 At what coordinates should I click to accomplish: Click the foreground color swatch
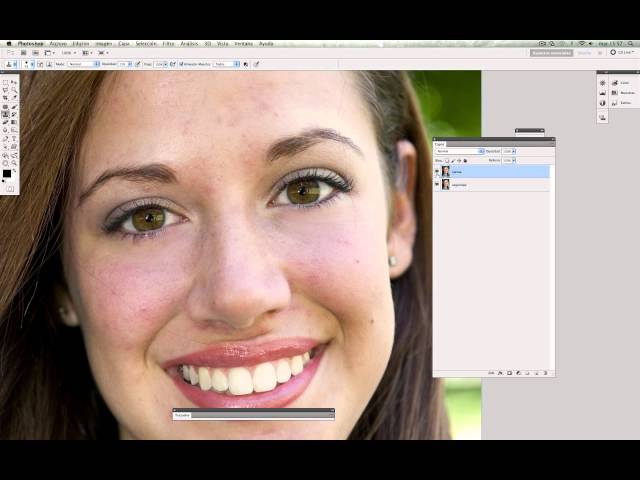point(7,173)
